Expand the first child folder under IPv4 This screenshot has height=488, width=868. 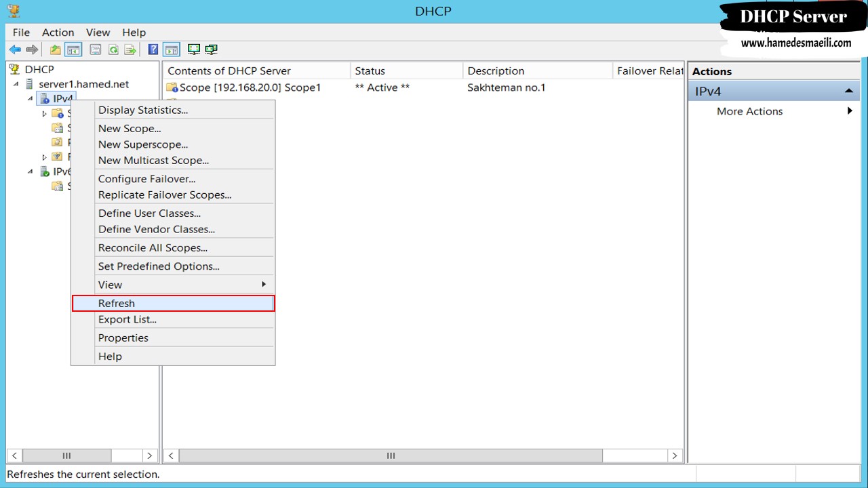[x=45, y=114]
